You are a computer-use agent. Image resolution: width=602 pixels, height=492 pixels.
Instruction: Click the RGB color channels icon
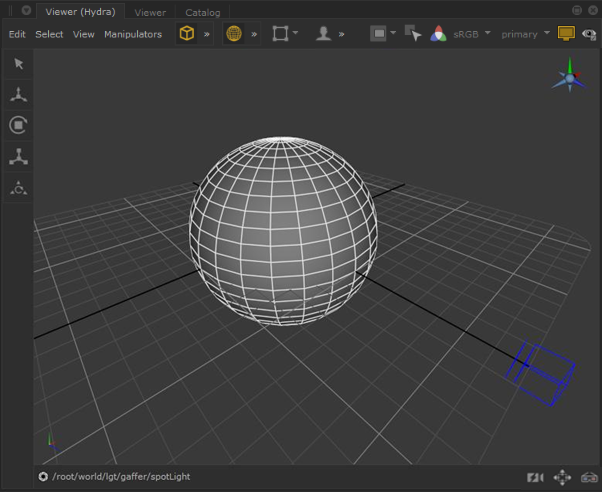tap(438, 34)
